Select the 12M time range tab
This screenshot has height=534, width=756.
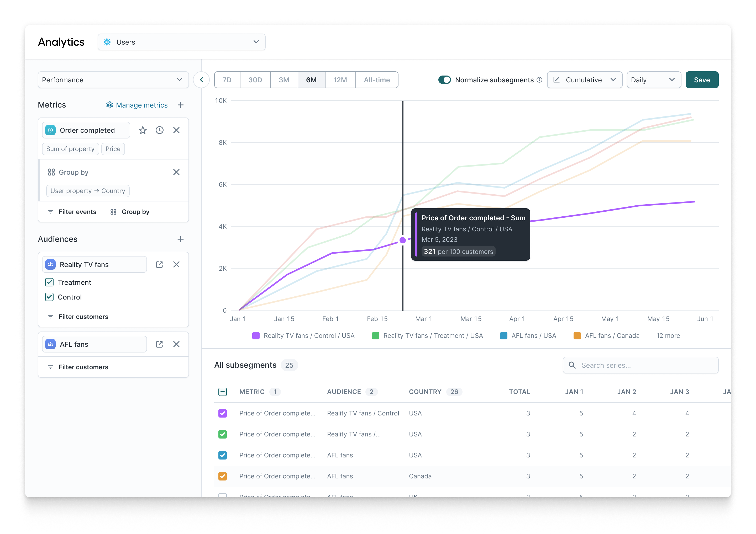pos(340,80)
